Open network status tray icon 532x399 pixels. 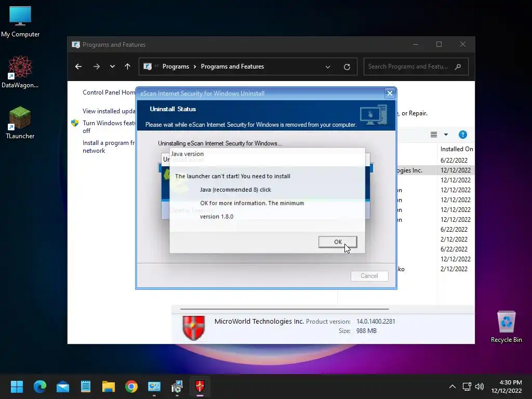[467, 387]
